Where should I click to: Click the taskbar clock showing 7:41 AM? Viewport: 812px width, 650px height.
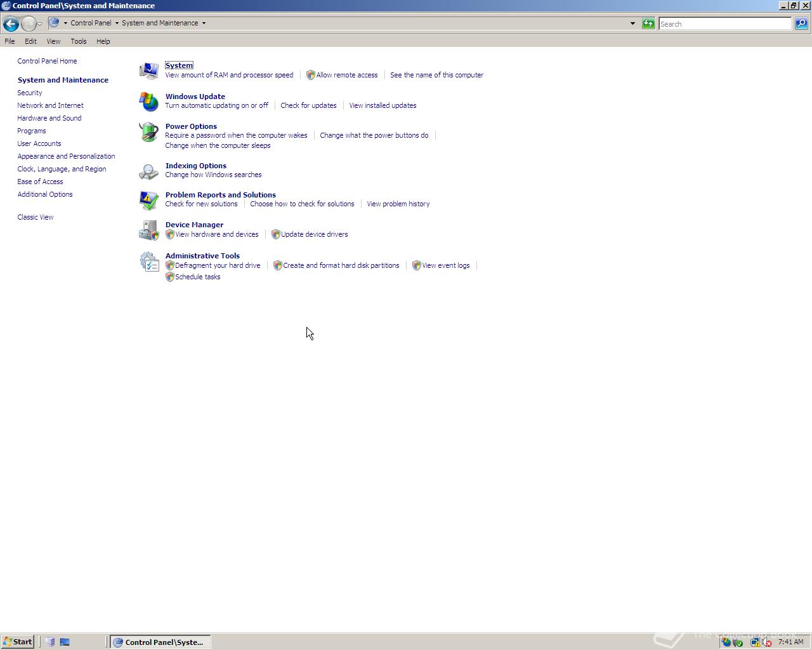790,642
